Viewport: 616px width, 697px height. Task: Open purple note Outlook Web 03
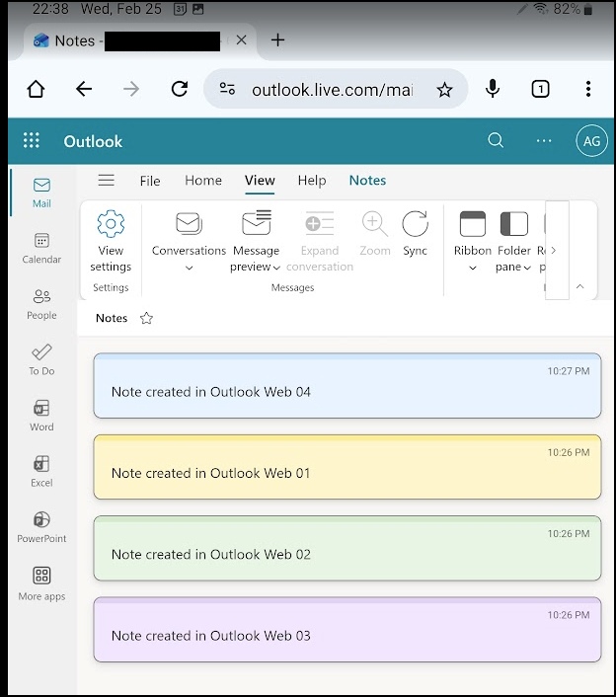(x=347, y=630)
